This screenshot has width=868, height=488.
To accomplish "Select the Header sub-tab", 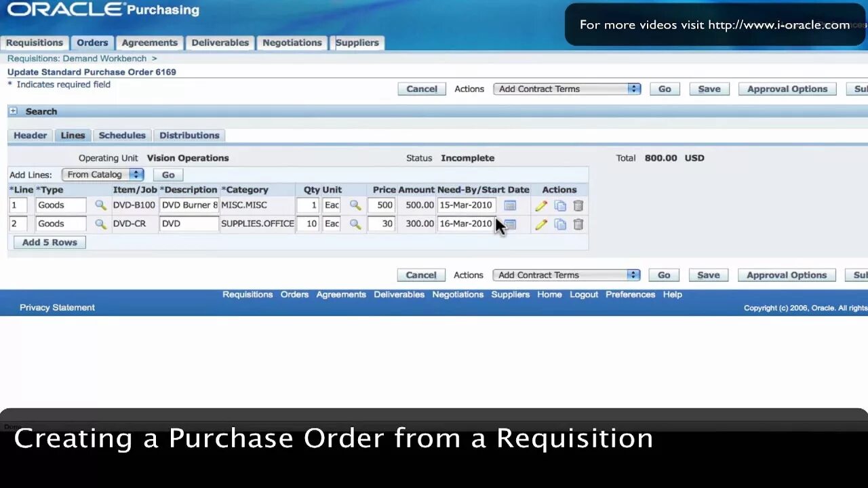I will [x=31, y=136].
